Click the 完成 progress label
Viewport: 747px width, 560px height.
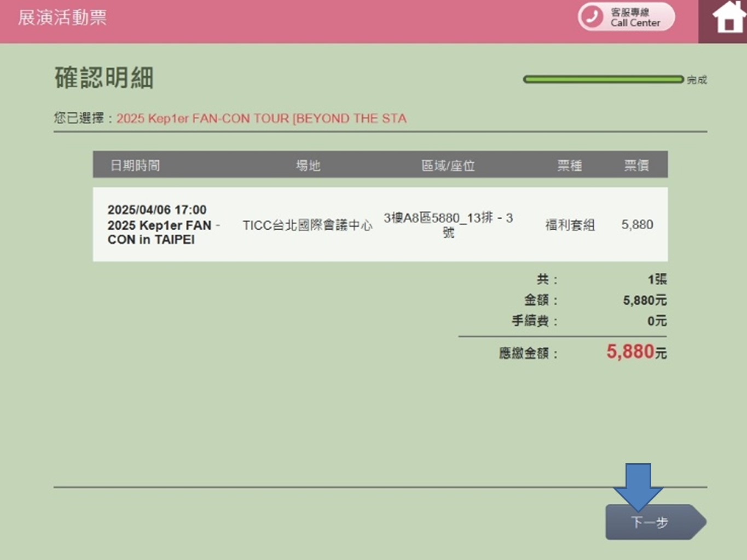(697, 80)
